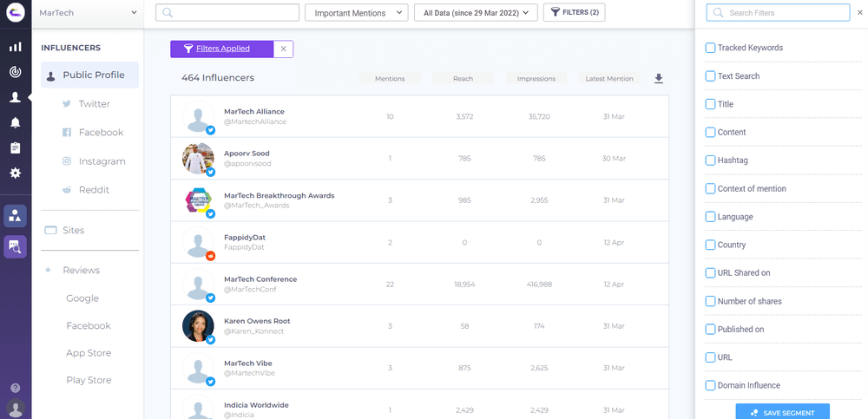Screen dimensions: 868x419
Task: Check the Context of mention filter
Action: (710, 189)
